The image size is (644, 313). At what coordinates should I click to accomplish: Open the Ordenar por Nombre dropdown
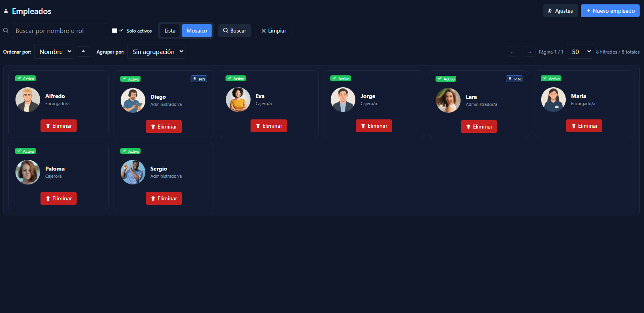[x=54, y=52]
